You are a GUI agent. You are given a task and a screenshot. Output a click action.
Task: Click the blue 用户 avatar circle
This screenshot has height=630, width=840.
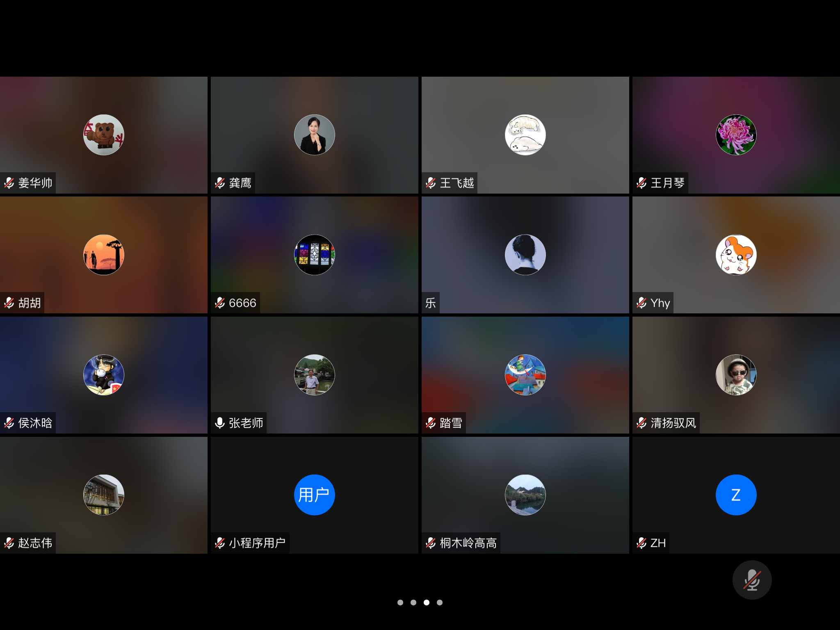(315, 495)
